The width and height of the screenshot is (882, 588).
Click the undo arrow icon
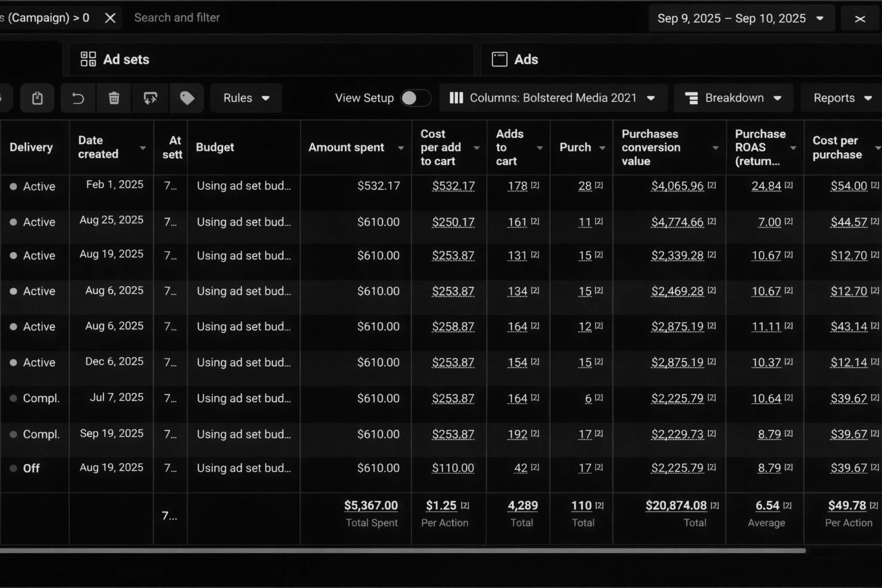click(x=78, y=98)
